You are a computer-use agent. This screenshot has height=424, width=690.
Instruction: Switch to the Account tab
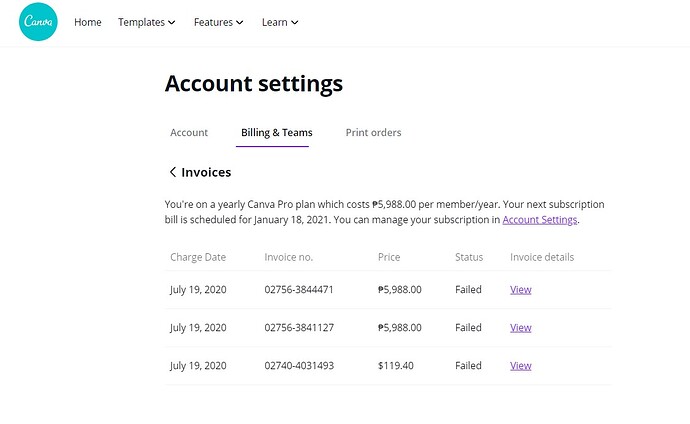189,132
